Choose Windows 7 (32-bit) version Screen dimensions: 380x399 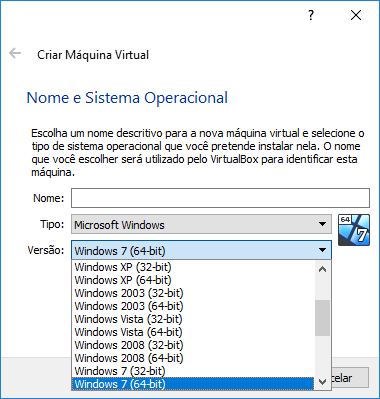pyautogui.click(x=193, y=371)
